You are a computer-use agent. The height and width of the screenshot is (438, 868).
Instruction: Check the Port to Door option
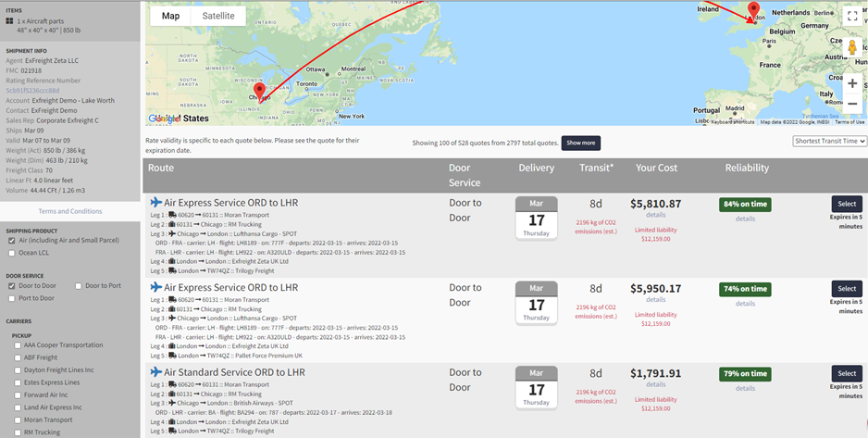(x=12, y=298)
